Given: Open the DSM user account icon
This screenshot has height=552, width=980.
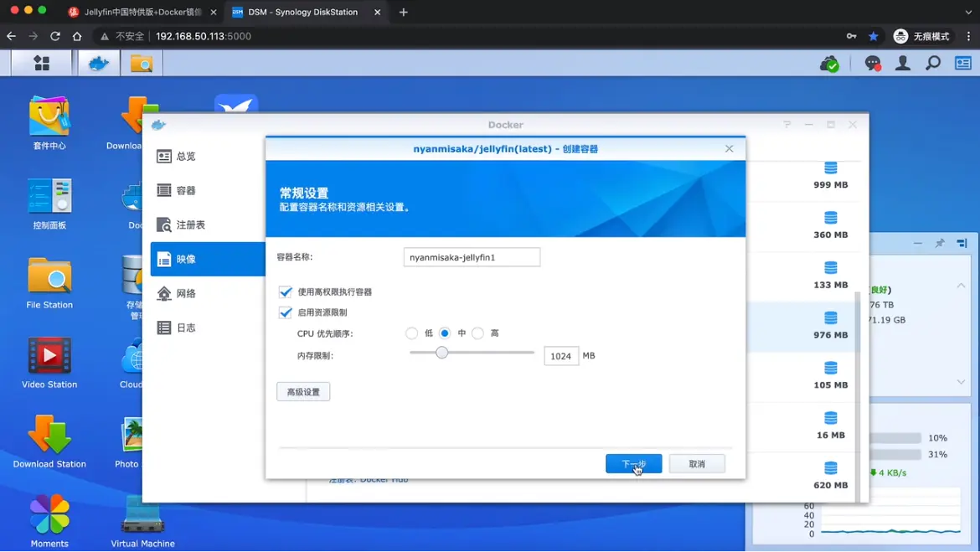Looking at the screenshot, I should pos(903,64).
